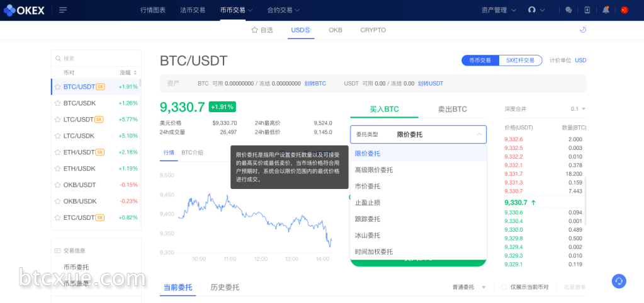The height and width of the screenshot is (303, 644).
Task: Select the 币币交易 trading mode button
Action: (480, 60)
